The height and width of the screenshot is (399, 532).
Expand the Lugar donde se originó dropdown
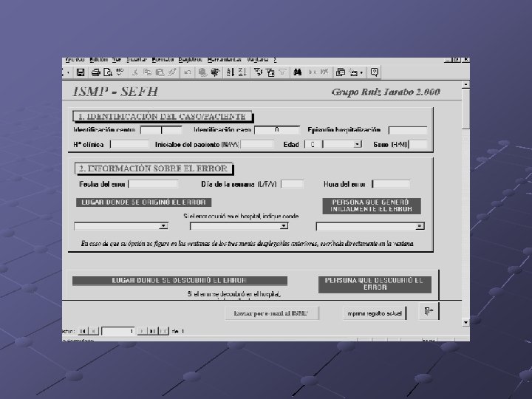pyautogui.click(x=163, y=226)
